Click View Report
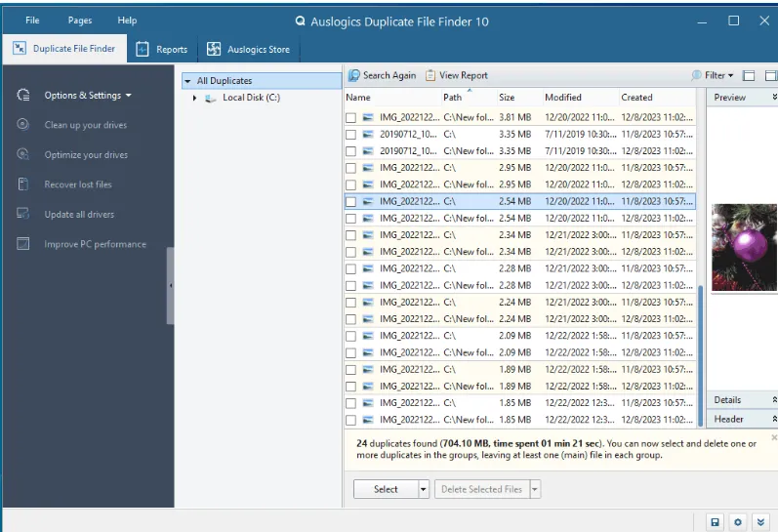The width and height of the screenshot is (778, 532). pyautogui.click(x=457, y=75)
